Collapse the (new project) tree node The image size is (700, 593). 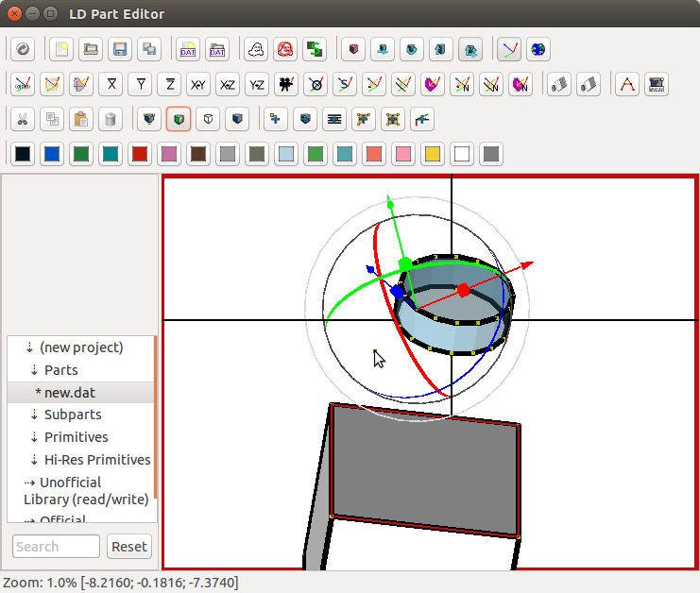pyautogui.click(x=29, y=347)
